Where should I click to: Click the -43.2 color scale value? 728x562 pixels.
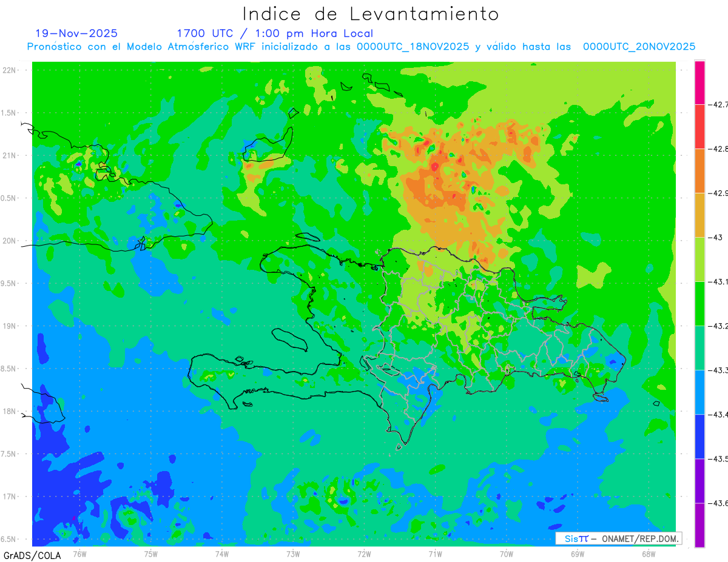pos(718,326)
